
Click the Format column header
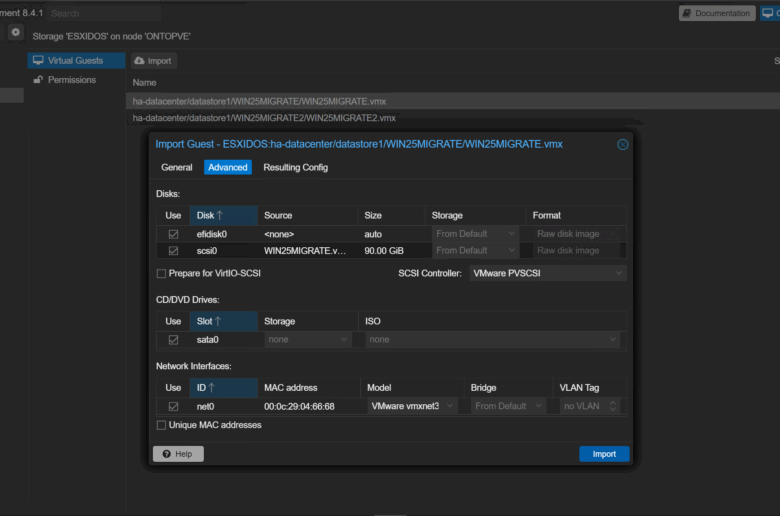click(x=576, y=215)
